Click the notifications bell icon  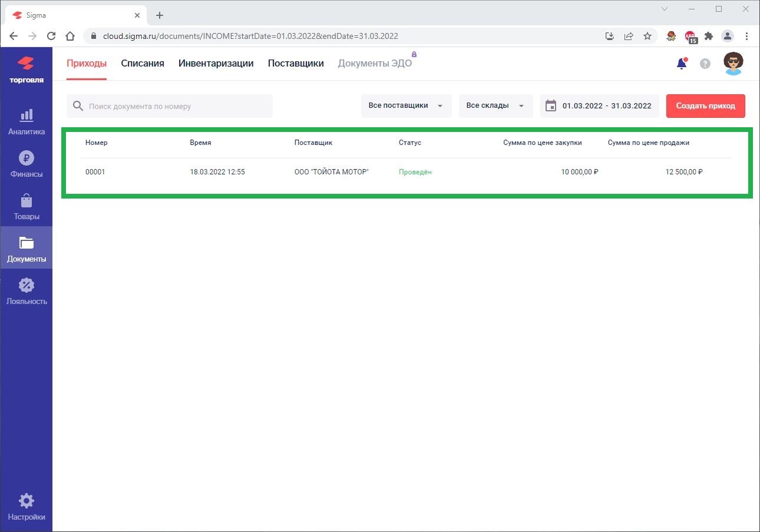682,64
